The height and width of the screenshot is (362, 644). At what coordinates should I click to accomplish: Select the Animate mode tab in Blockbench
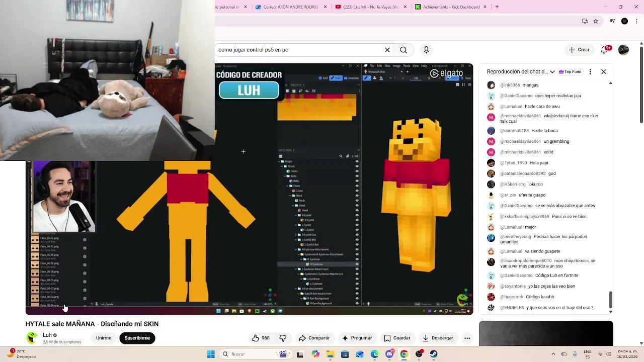(351, 78)
